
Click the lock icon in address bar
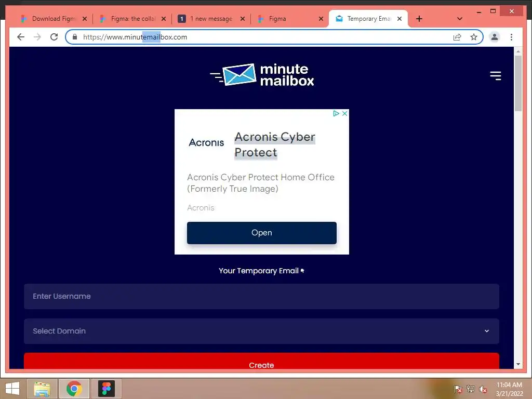point(75,37)
